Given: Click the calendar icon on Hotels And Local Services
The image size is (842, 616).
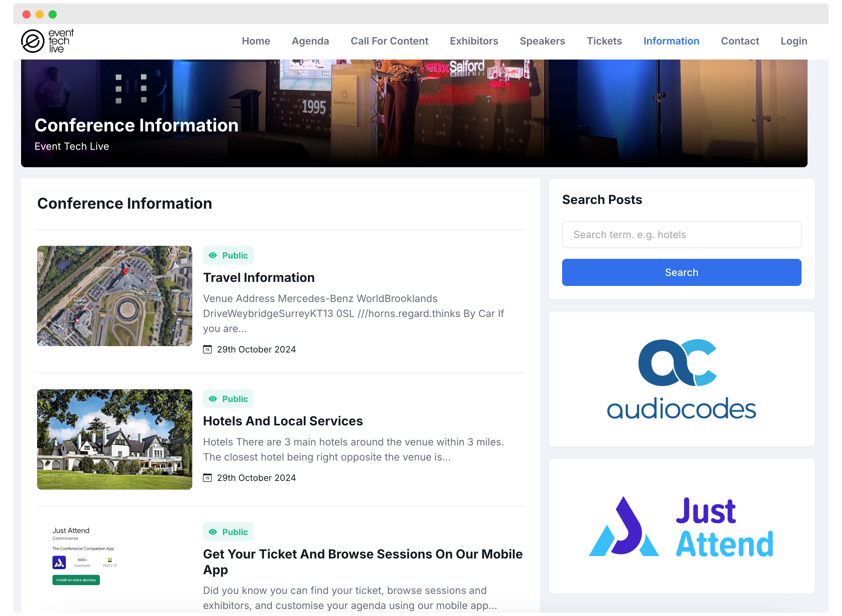Looking at the screenshot, I should coord(207,477).
